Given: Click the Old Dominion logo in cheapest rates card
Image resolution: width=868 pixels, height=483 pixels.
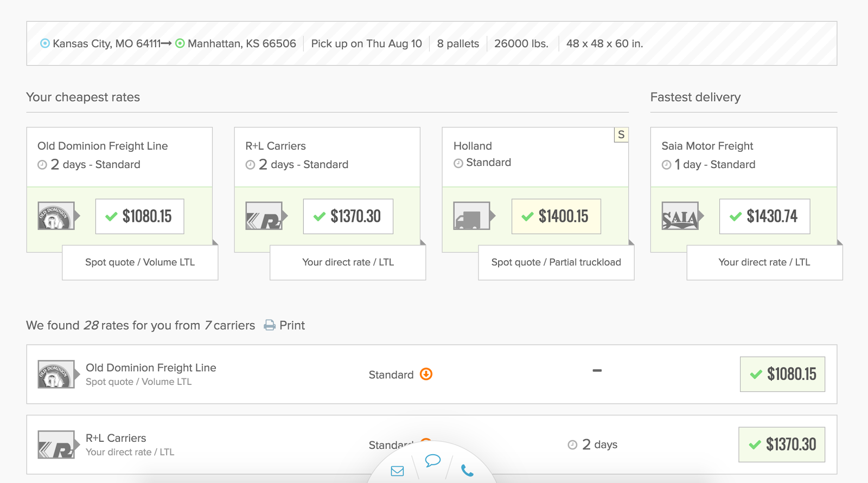Looking at the screenshot, I should pos(56,216).
